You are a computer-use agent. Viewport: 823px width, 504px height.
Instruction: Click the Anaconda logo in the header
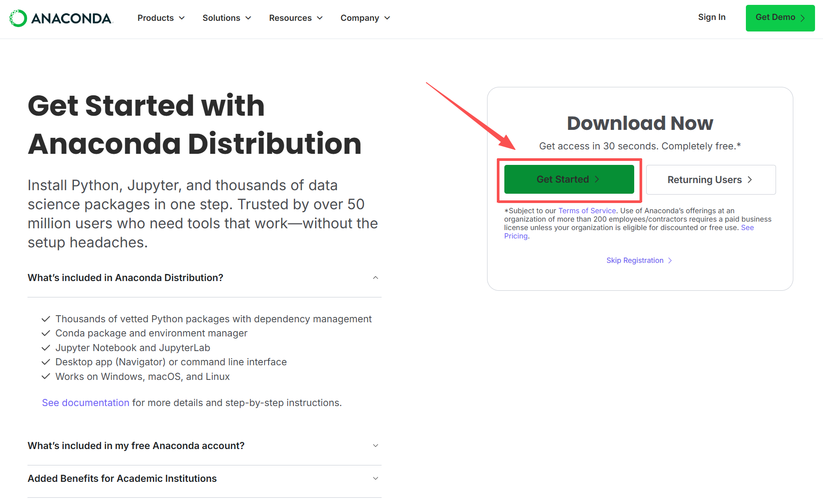(x=61, y=18)
